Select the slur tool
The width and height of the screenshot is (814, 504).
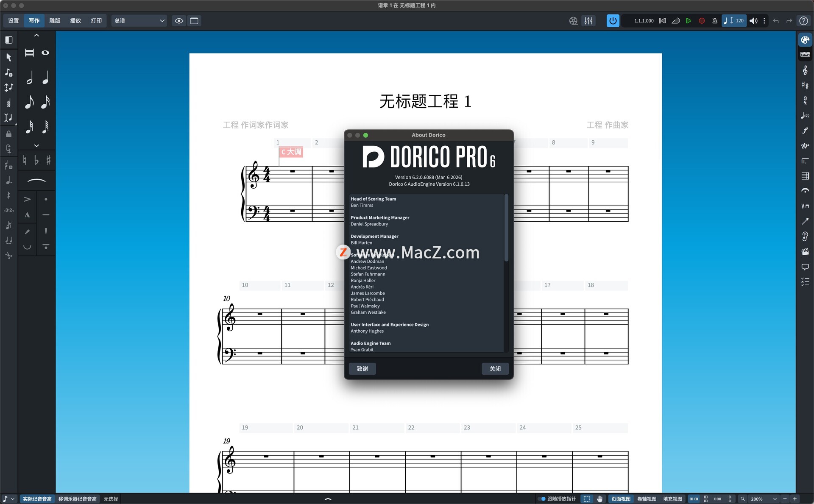(36, 181)
